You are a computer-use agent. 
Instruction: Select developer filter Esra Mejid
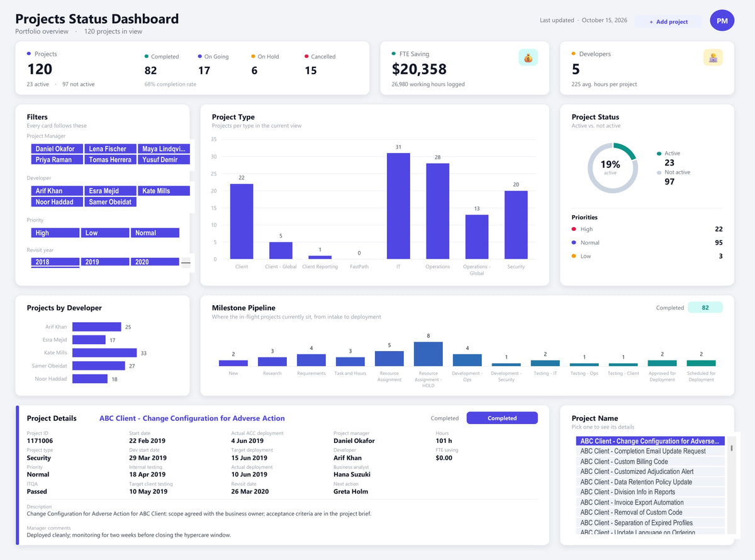click(x=109, y=191)
